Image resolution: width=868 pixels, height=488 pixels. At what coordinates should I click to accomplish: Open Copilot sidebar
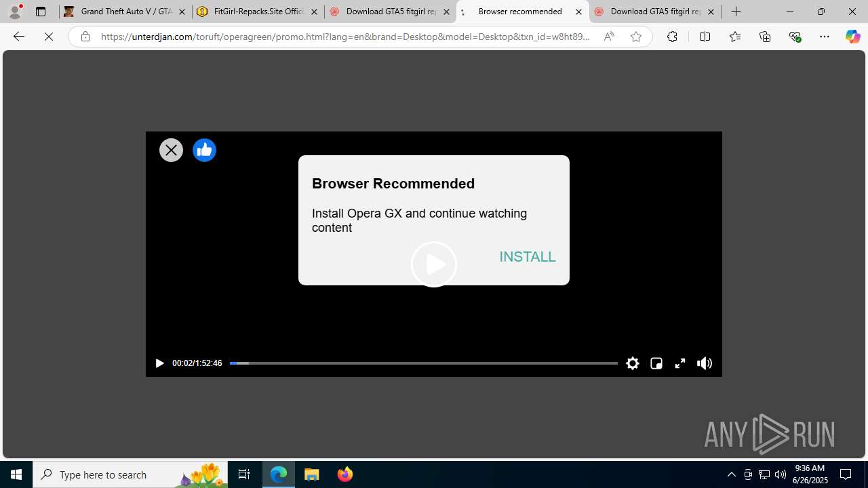click(852, 37)
